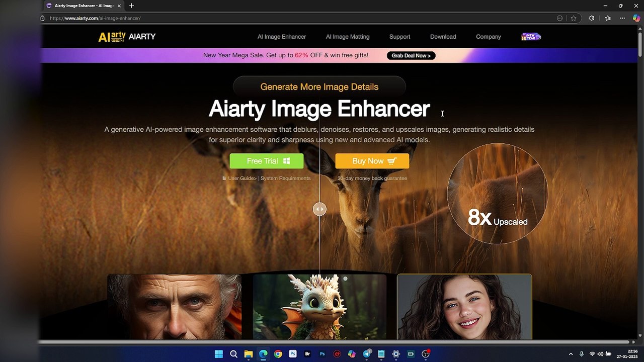Image resolution: width=644 pixels, height=362 pixels.
Task: Open the AI Image Matting menu
Action: tap(348, 37)
